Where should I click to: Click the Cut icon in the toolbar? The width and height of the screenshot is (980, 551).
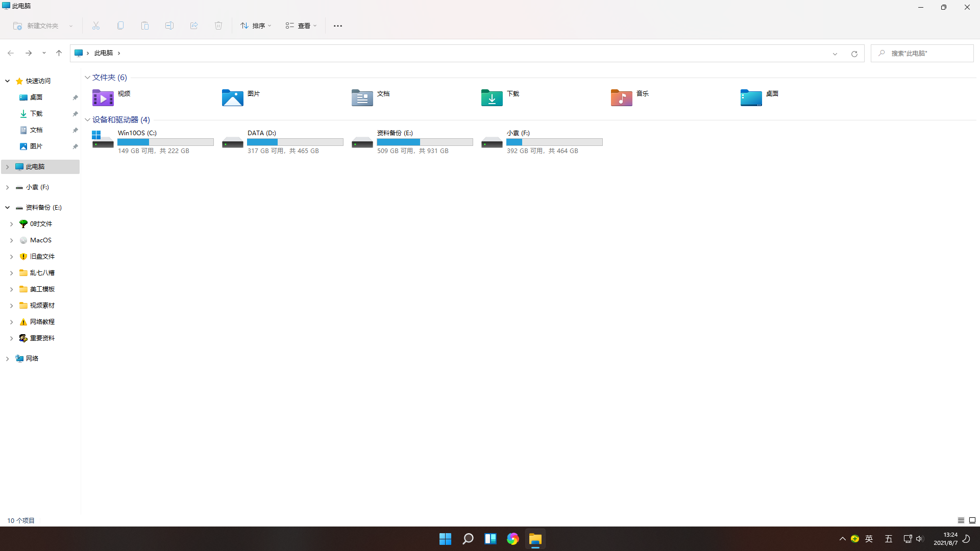[x=95, y=26]
